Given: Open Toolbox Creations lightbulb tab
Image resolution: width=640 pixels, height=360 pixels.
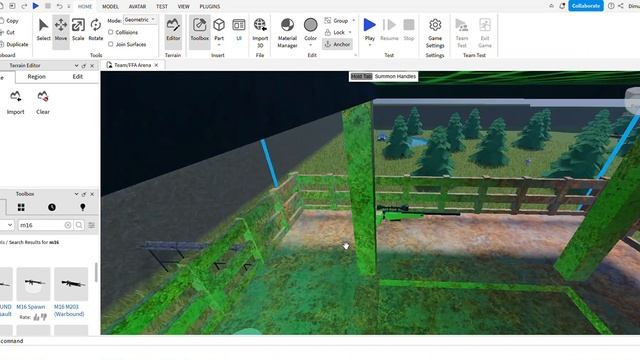Looking at the screenshot, I should (x=83, y=207).
